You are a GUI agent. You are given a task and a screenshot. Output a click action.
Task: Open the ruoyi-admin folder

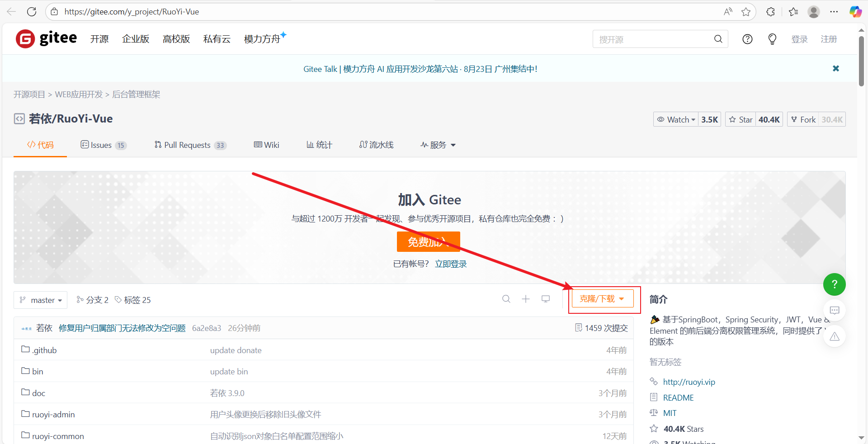point(53,414)
